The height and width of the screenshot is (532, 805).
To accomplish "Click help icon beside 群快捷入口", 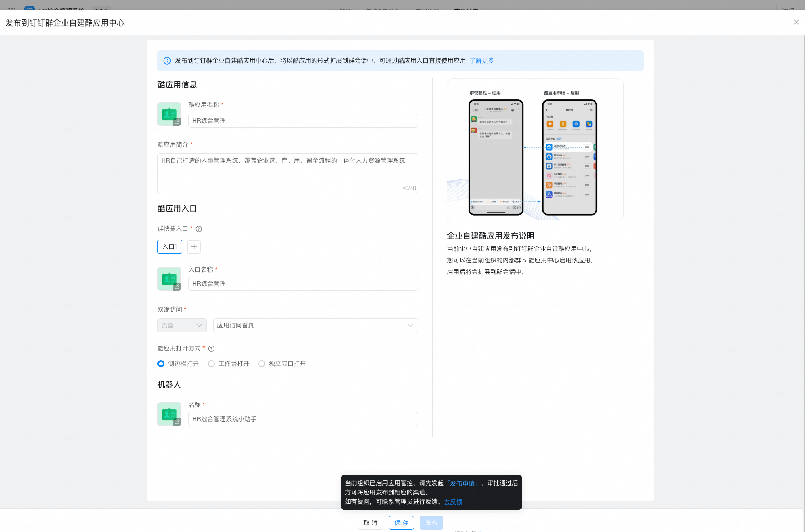I will [x=199, y=229].
